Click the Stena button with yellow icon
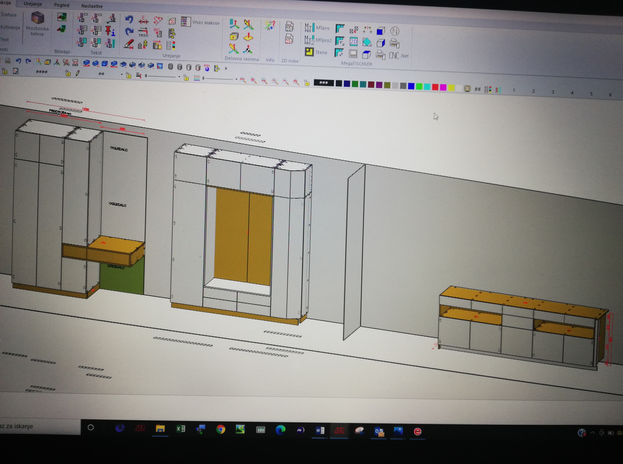This screenshot has height=464, width=623. click(x=316, y=52)
